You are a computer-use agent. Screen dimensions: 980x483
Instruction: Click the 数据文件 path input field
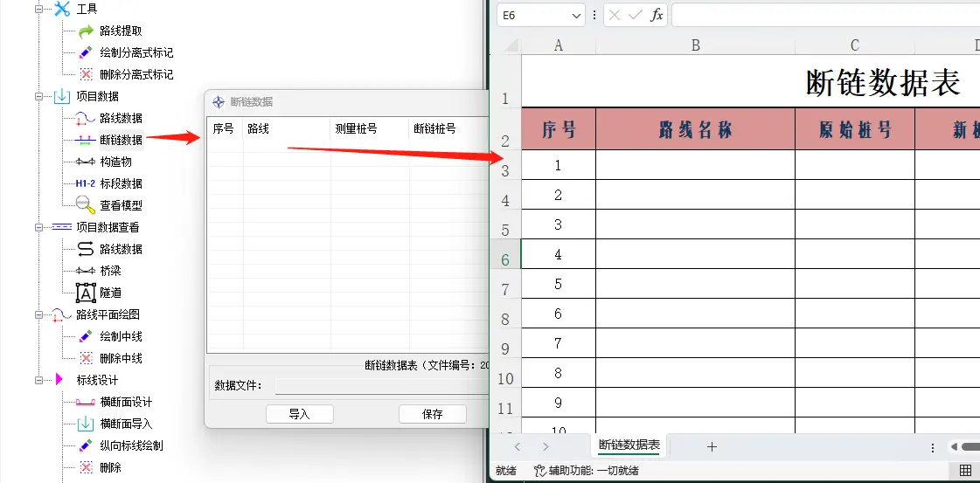pyautogui.click(x=381, y=386)
